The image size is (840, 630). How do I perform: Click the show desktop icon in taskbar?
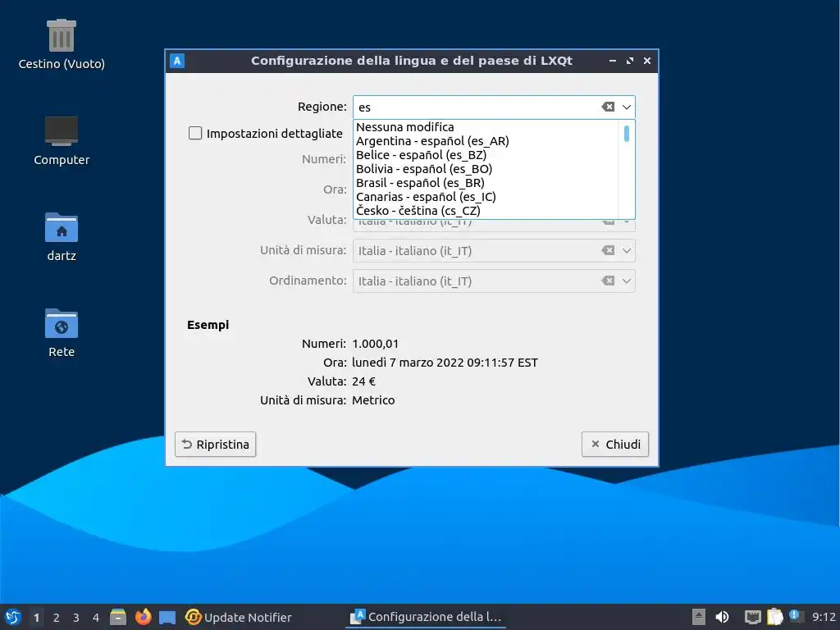(167, 617)
